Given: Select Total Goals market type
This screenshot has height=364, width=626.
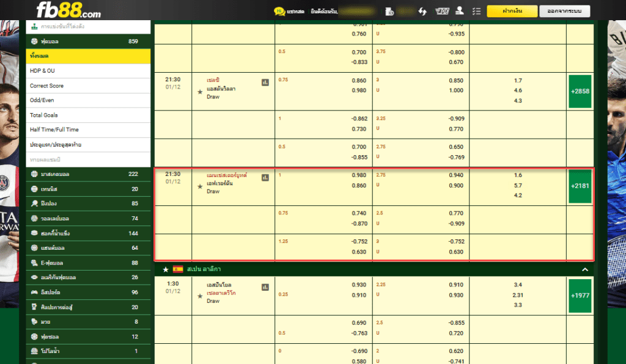Looking at the screenshot, I should (x=88, y=115).
